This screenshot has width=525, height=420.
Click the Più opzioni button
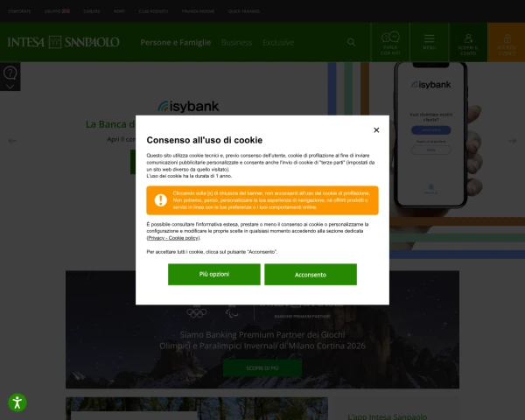pos(214,274)
